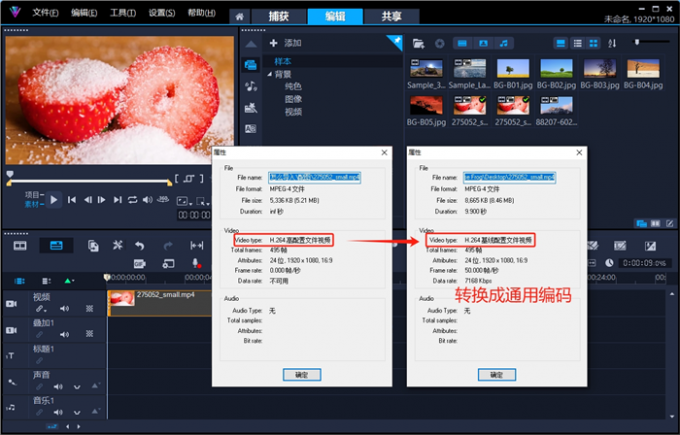Open the preview resize/crop dropdown
Viewport: 680px width, 435px height.
[x=202, y=201]
